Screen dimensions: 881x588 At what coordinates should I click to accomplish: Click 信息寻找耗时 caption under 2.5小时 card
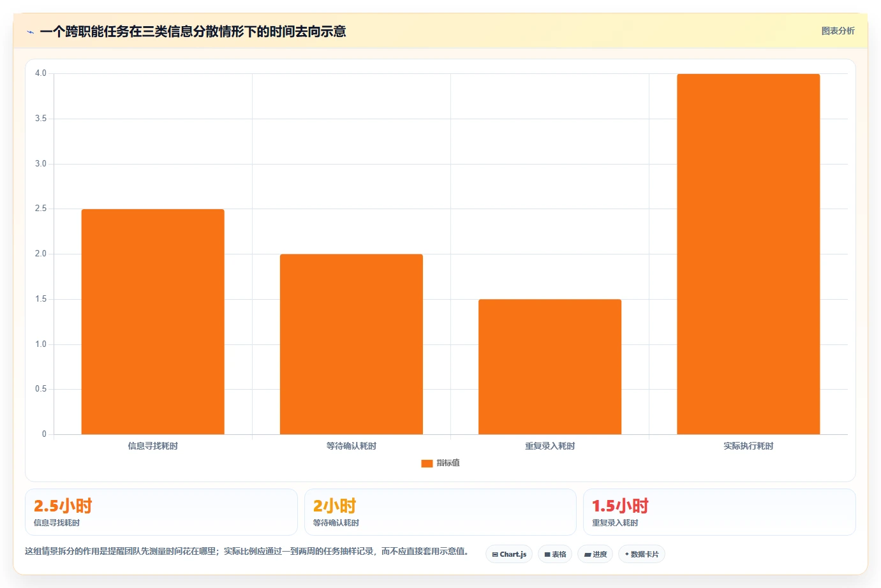click(x=57, y=523)
